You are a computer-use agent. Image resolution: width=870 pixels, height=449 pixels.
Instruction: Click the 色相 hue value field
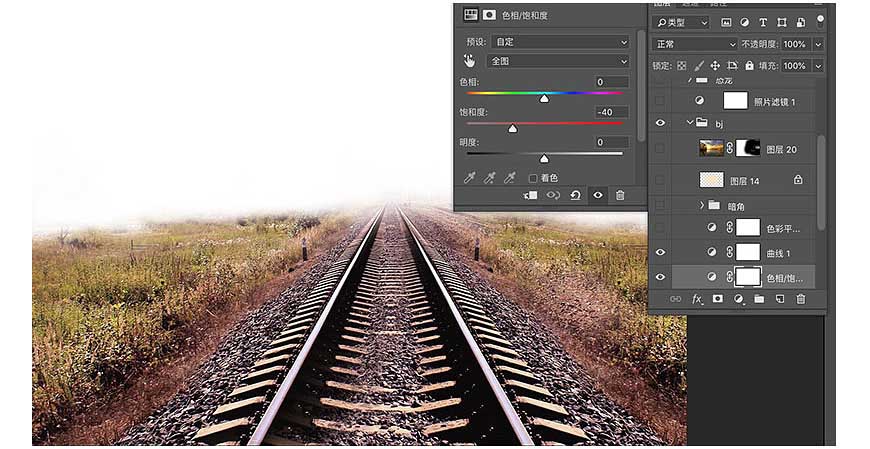[x=611, y=82]
